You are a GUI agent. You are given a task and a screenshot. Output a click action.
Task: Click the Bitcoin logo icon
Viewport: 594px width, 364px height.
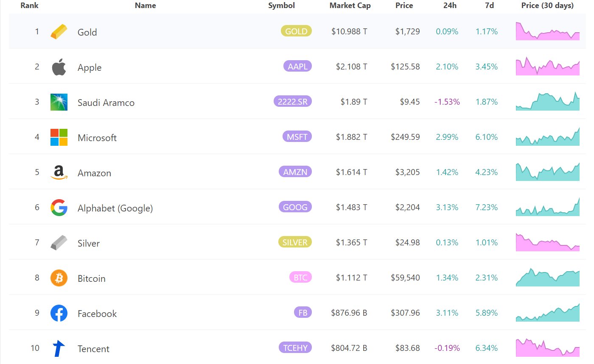[59, 278]
